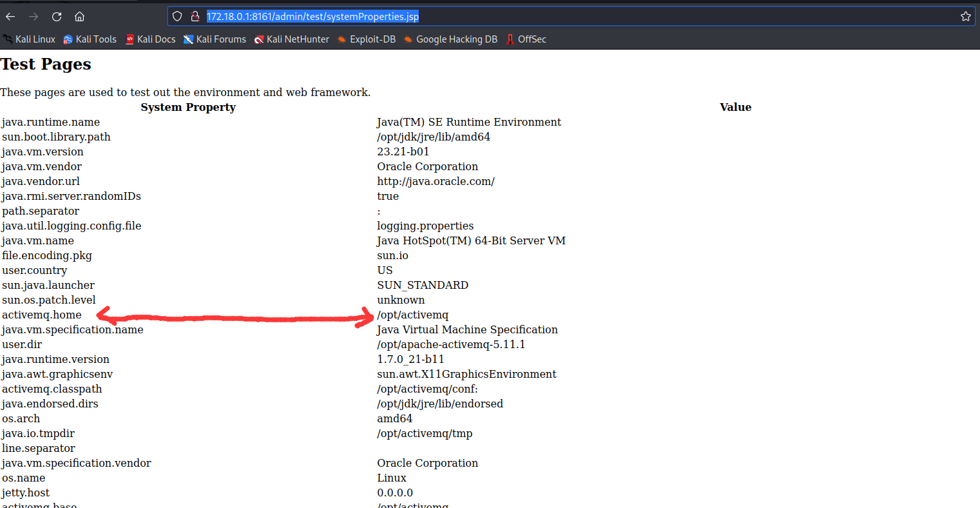Click the amd64 value
Image resolution: width=980 pixels, height=508 pixels.
tap(395, 418)
